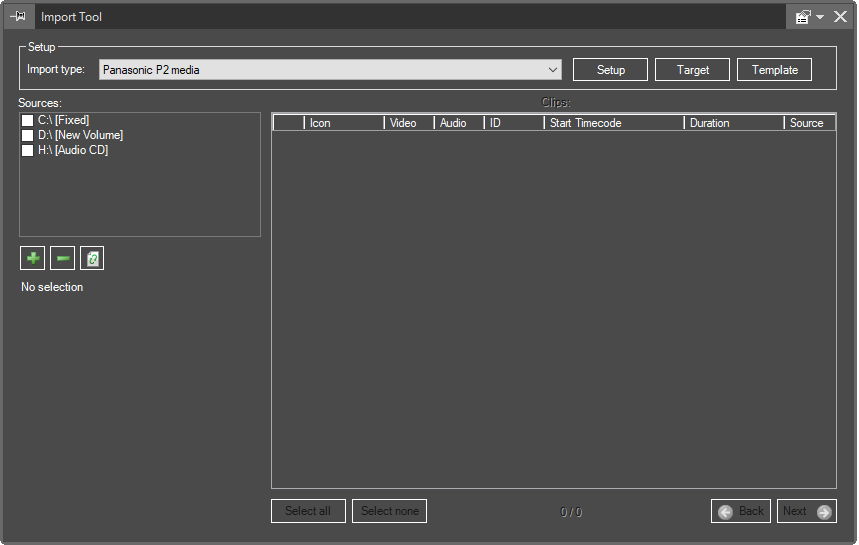Screen dimensions: 859x545
Task: Click the refresh sources document icon
Action: pyautogui.click(x=92, y=259)
